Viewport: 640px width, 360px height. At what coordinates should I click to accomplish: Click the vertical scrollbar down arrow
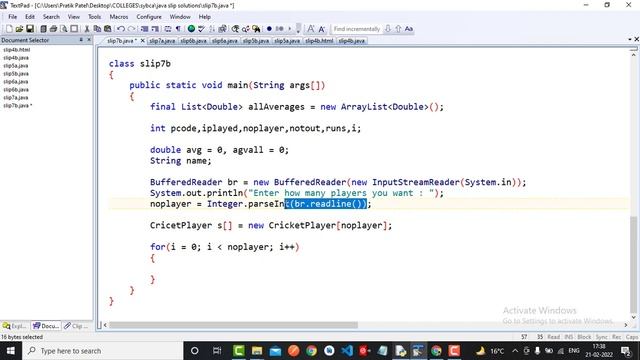pyautogui.click(x=633, y=317)
